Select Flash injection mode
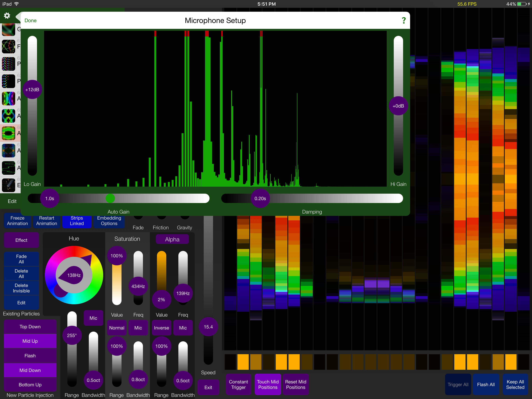532x399 pixels. [30, 355]
